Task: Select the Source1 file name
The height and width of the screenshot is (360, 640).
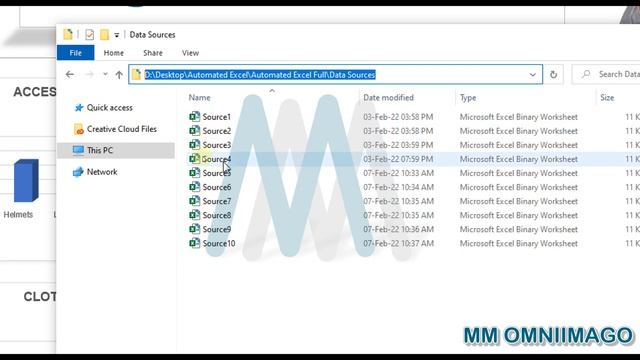Action: click(x=216, y=117)
